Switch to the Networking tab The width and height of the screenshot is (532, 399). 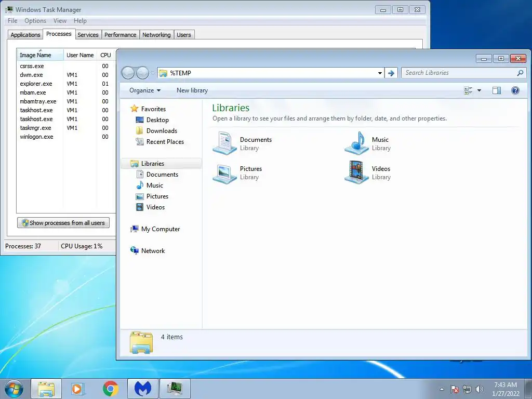(156, 35)
